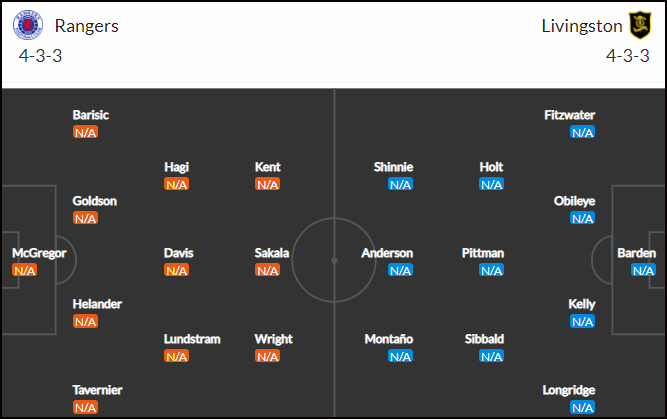Click Tavernier's N/A rating badge

86,408
